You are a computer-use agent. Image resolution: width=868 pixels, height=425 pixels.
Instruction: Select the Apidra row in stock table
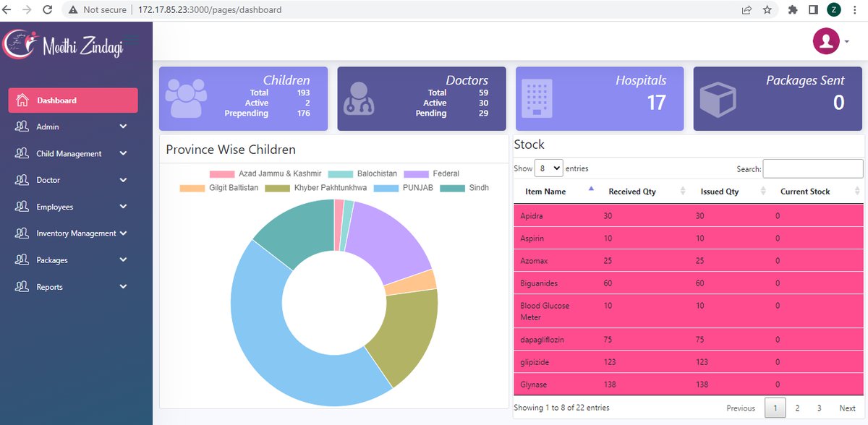coord(689,216)
